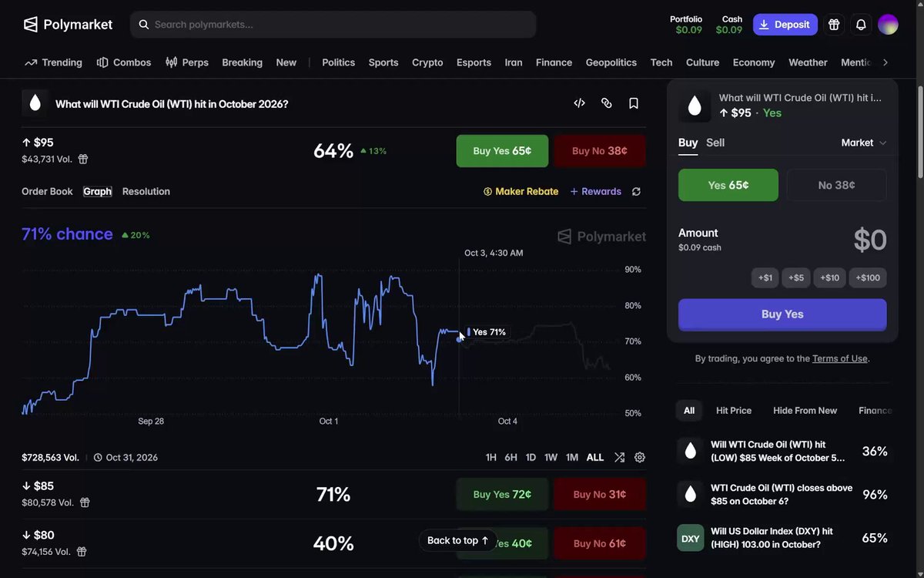
Task: Switch the chart range to 1H
Action: [x=491, y=457]
